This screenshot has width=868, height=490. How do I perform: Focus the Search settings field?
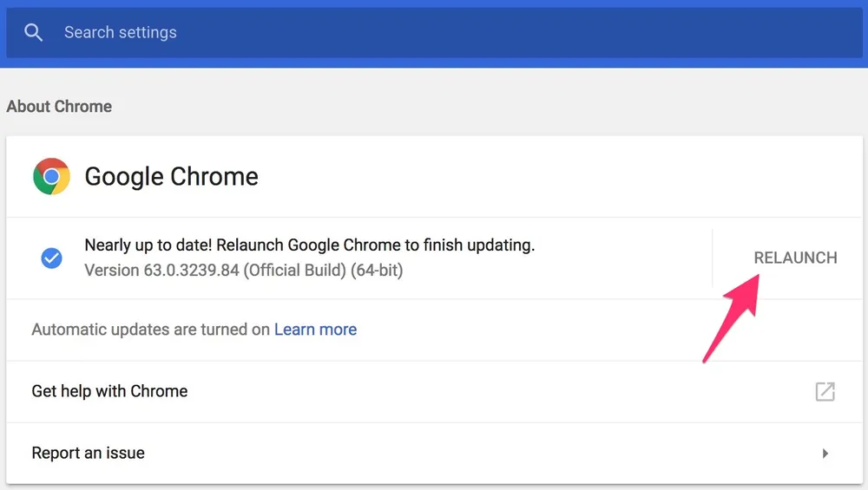pyautogui.click(x=434, y=32)
